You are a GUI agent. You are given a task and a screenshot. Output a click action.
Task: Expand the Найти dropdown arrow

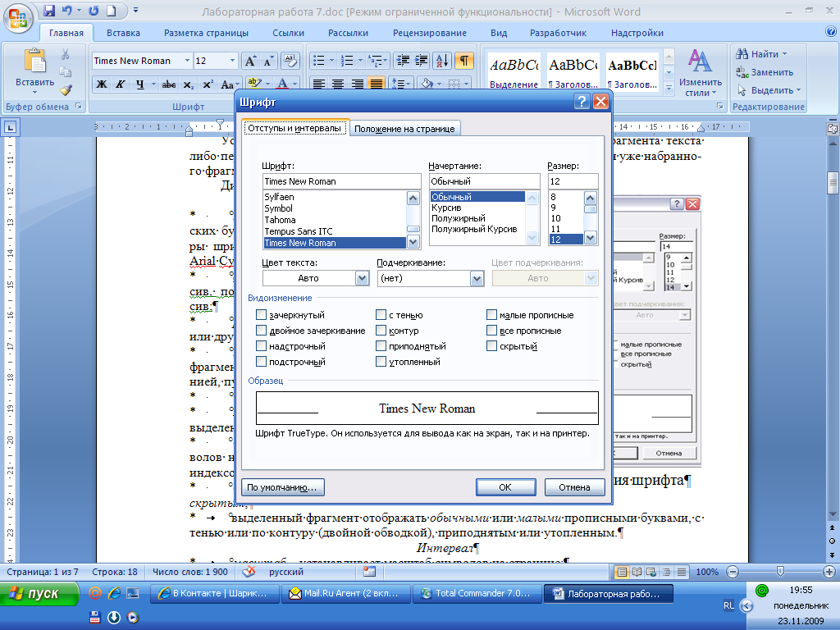pyautogui.click(x=785, y=53)
